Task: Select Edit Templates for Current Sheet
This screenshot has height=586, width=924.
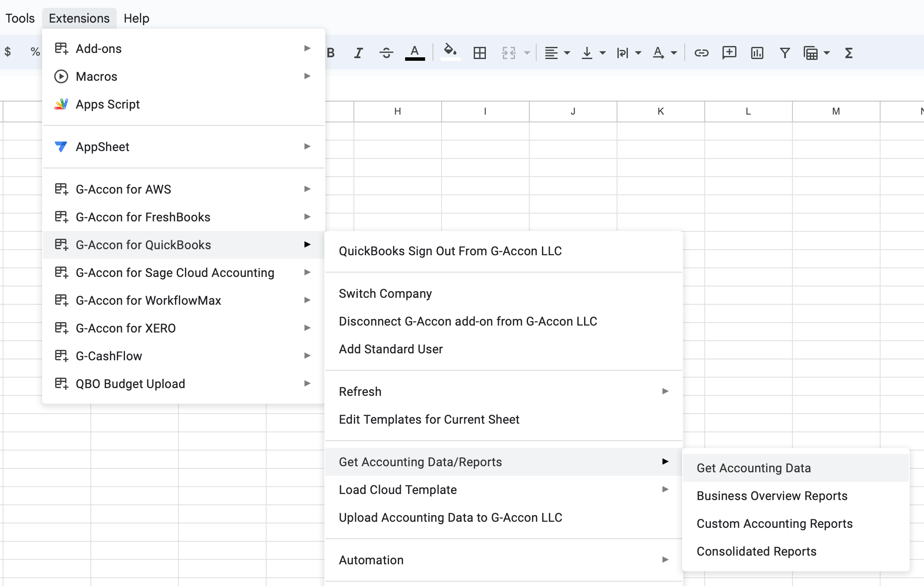Action: [x=504, y=419]
